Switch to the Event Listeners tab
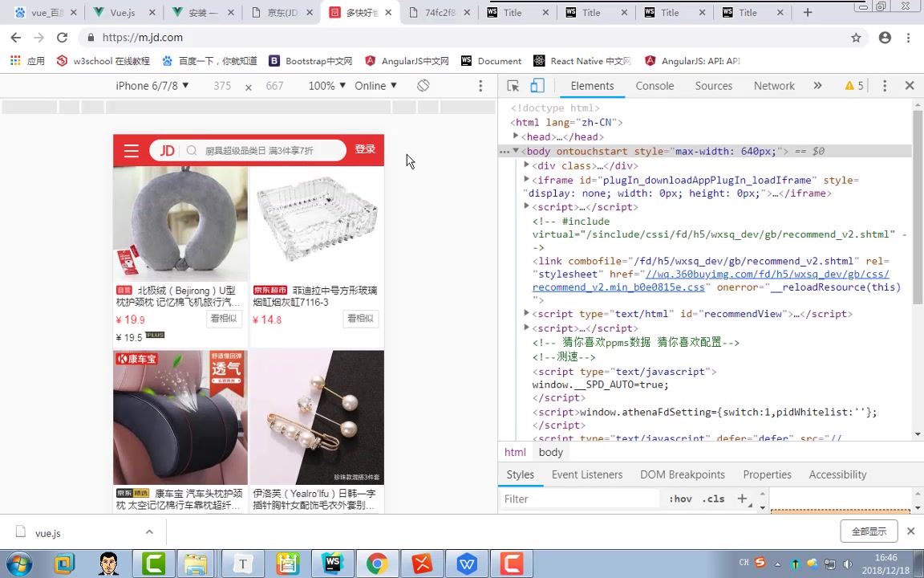924x578 pixels. click(587, 474)
